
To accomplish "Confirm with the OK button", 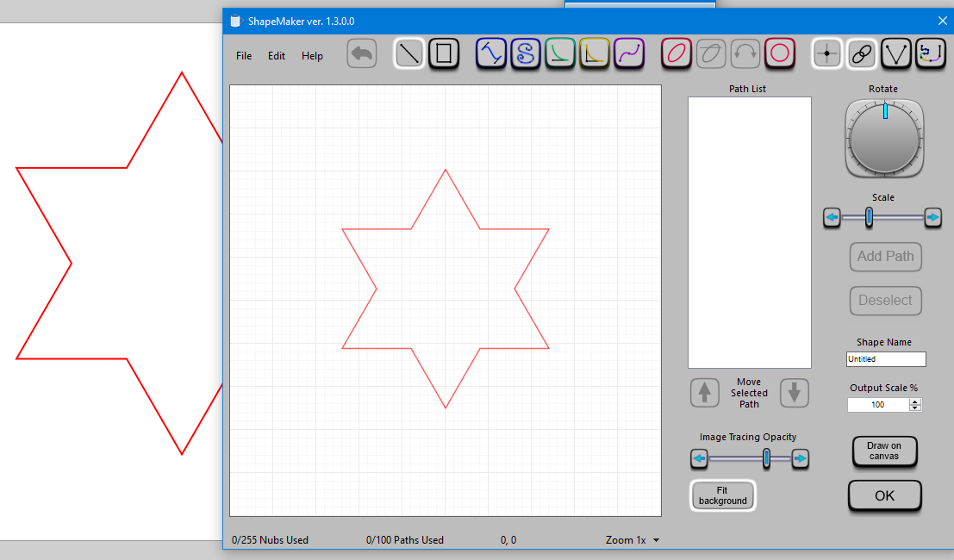I will point(885,495).
